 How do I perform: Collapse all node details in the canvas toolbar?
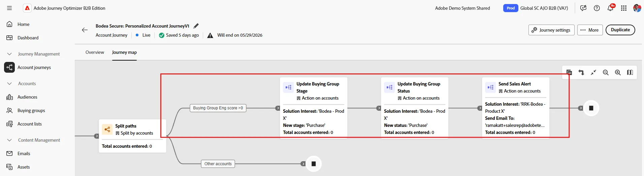pos(569,72)
